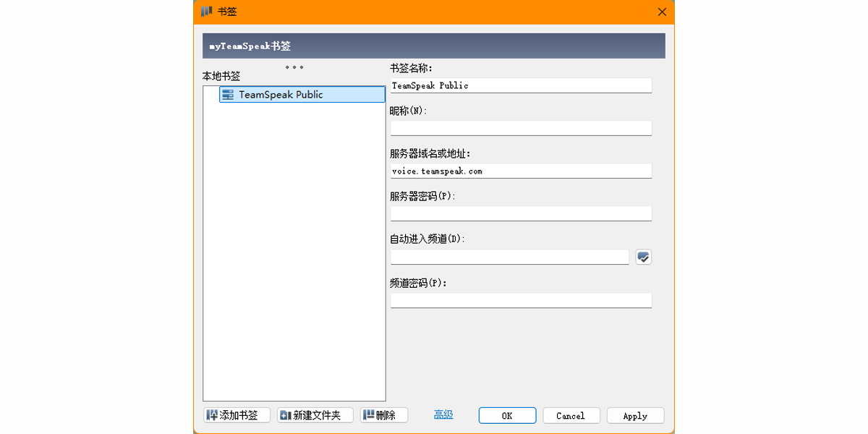Click the 频道密码 channel password field
The width and height of the screenshot is (868, 434).
click(520, 299)
